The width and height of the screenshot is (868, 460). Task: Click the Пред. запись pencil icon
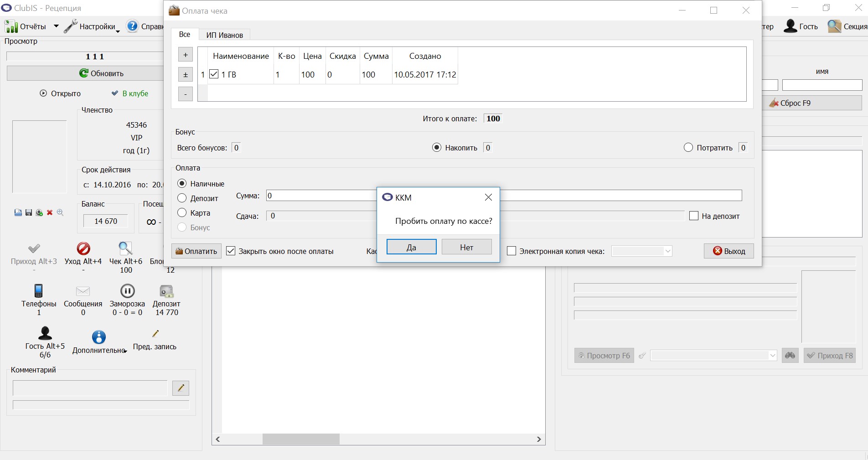(155, 334)
